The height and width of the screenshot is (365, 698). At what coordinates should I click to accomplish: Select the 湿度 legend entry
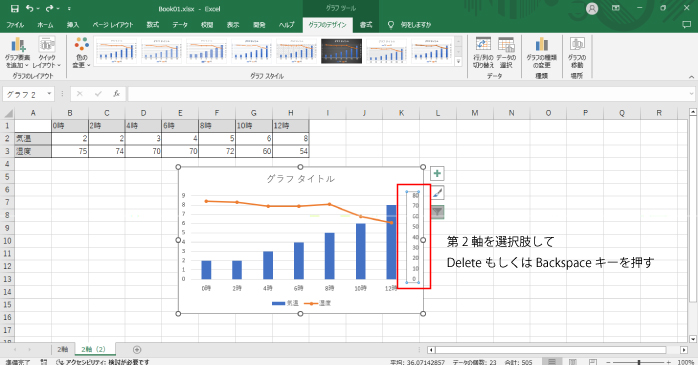pyautogui.click(x=317, y=303)
